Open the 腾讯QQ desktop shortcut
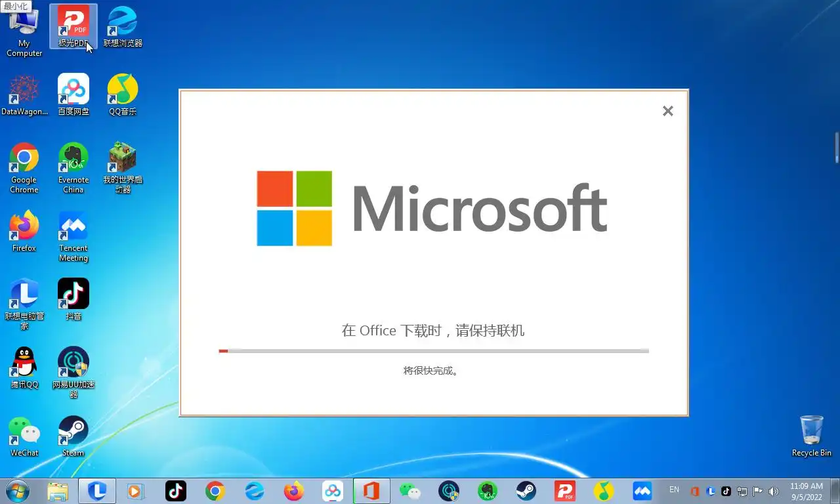Viewport: 840px width, 504px height. 24,368
